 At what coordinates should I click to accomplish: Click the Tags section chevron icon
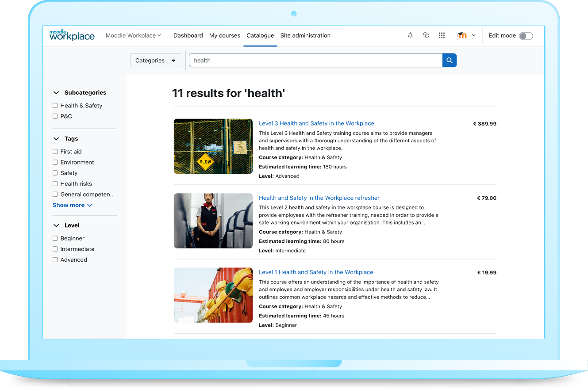coord(56,138)
